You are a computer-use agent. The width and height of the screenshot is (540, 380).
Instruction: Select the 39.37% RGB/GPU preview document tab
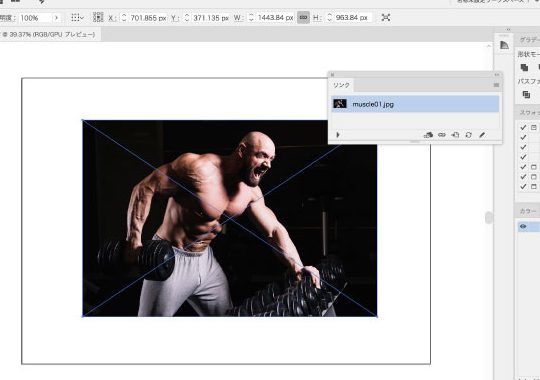[x=49, y=34]
